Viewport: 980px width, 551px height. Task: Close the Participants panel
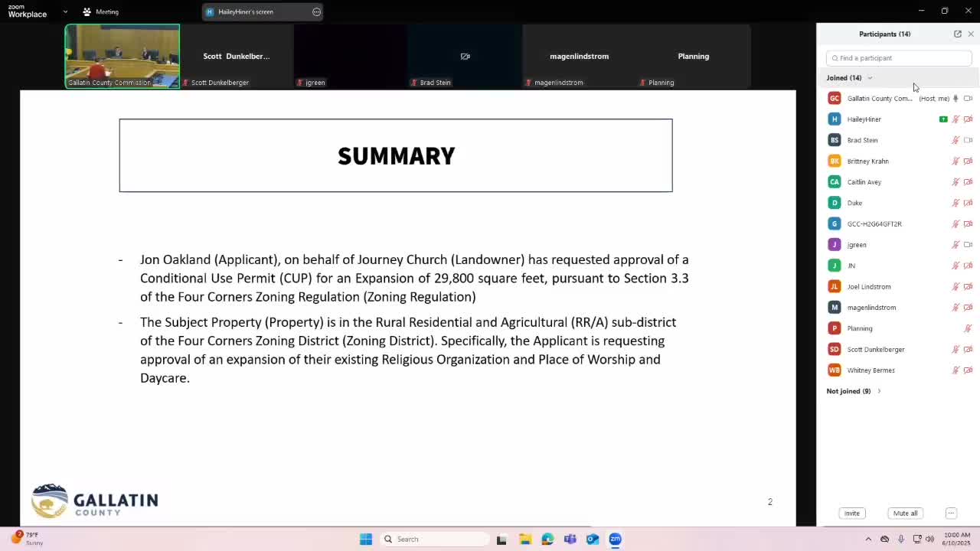971,34
